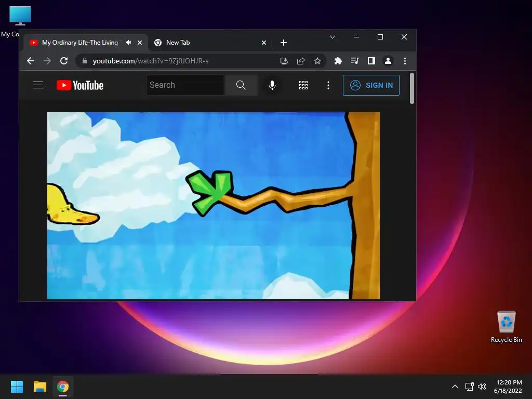The image size is (532, 399).
Task: Open the YouTube guide hamburger menu
Action: 38,85
